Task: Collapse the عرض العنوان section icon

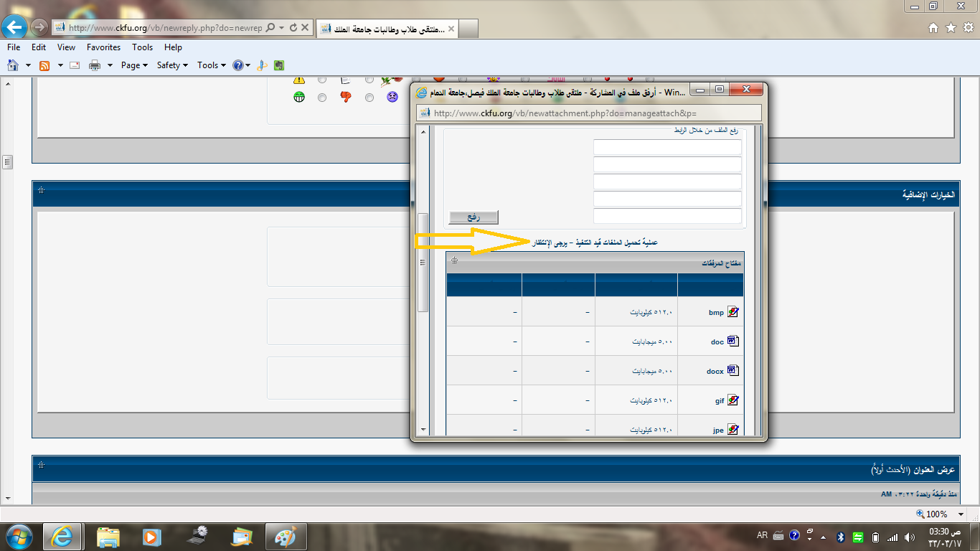Action: (41, 465)
